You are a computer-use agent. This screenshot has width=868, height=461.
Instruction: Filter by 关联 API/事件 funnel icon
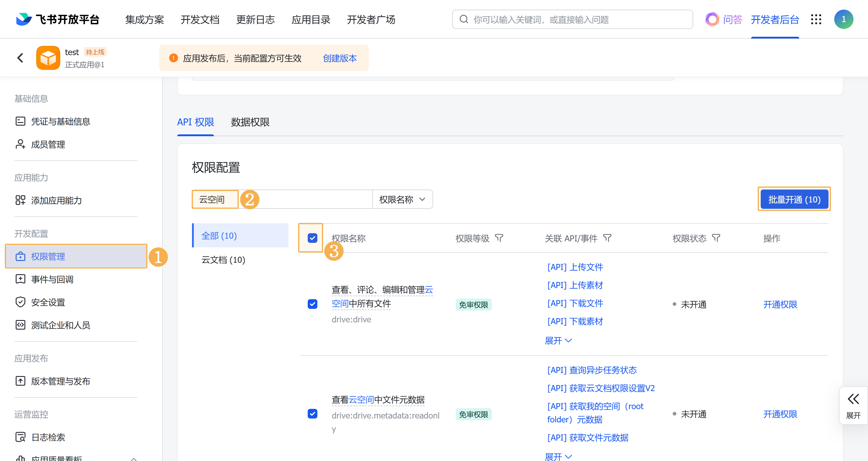[x=607, y=238]
